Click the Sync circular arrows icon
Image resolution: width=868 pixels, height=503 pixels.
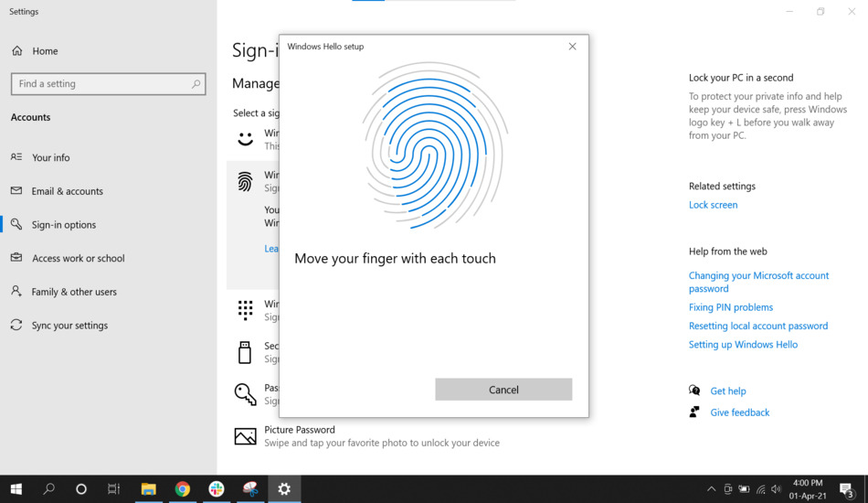(x=16, y=326)
